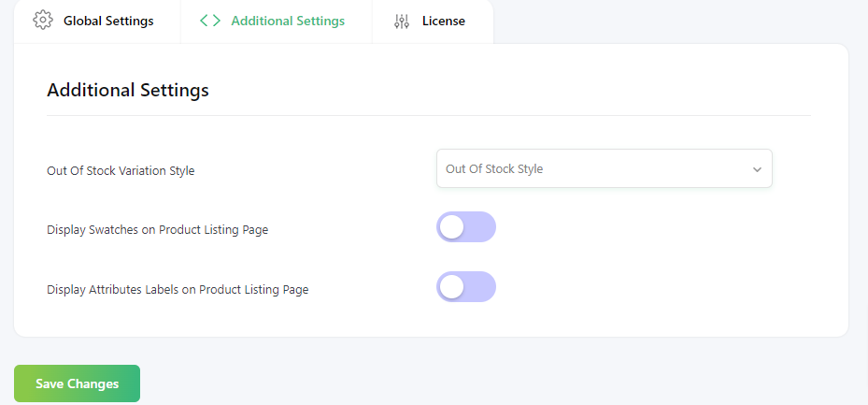This screenshot has width=868, height=405.
Task: Save Changes using the green button
Action: (x=77, y=383)
